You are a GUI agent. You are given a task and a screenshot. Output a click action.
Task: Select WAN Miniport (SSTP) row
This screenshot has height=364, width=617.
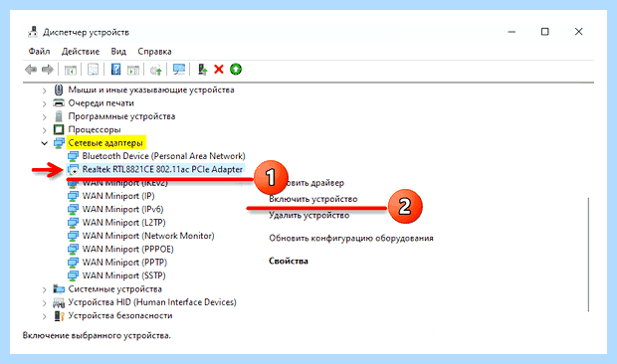click(x=123, y=275)
